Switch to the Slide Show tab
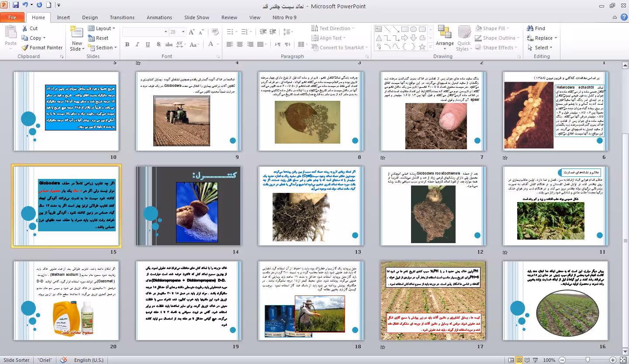Image resolution: width=629 pixels, height=364 pixels. click(197, 17)
